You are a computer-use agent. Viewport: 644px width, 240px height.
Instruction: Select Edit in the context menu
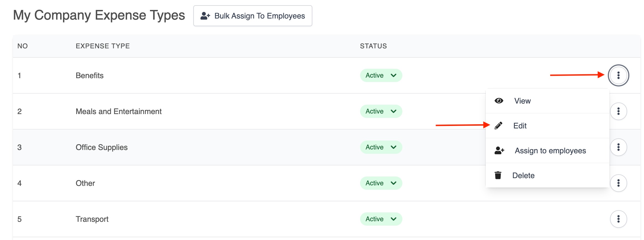547,126
